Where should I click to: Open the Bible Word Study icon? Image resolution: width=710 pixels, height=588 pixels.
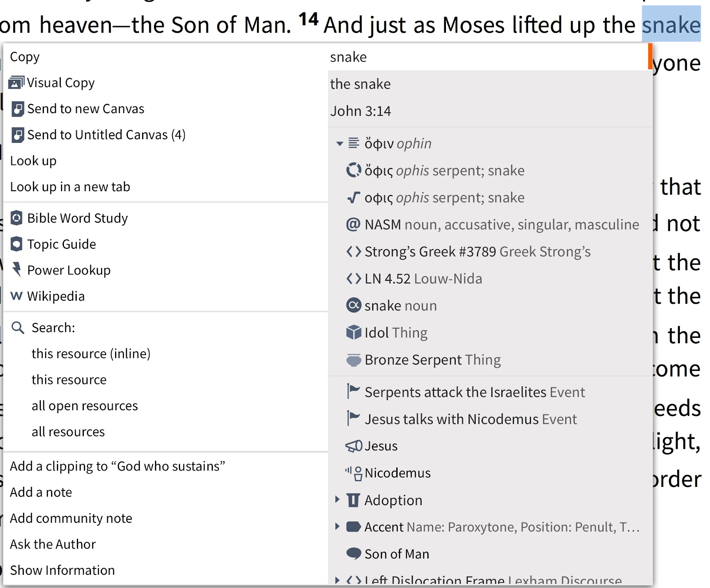coord(16,218)
